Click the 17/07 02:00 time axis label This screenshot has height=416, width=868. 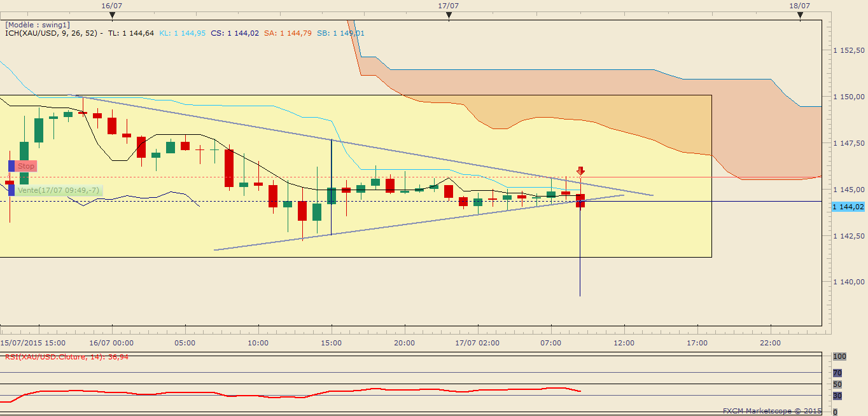[x=478, y=343]
